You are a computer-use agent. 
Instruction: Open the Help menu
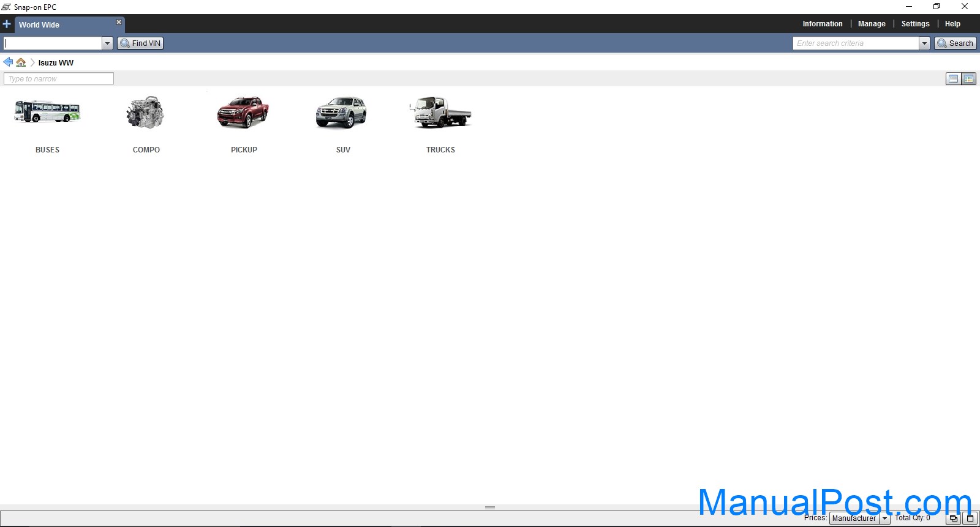(952, 24)
